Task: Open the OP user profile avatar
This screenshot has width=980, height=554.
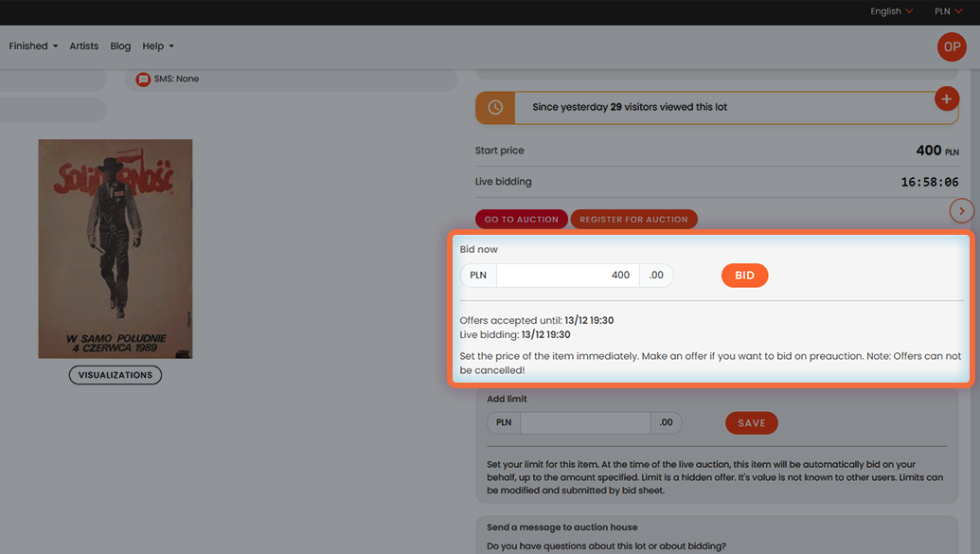Action: point(952,47)
